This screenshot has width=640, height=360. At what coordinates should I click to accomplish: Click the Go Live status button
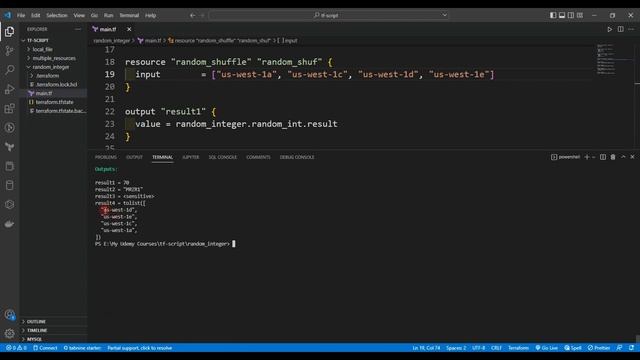pos(547,348)
